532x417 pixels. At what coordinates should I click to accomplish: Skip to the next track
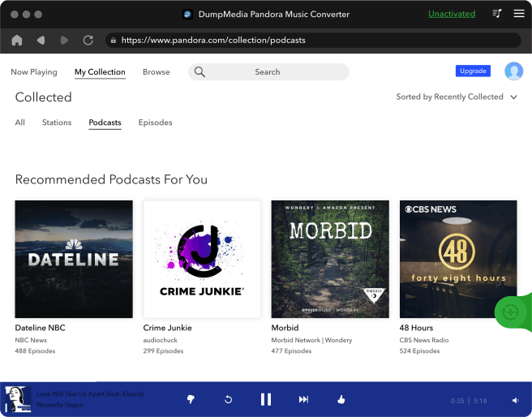click(303, 399)
